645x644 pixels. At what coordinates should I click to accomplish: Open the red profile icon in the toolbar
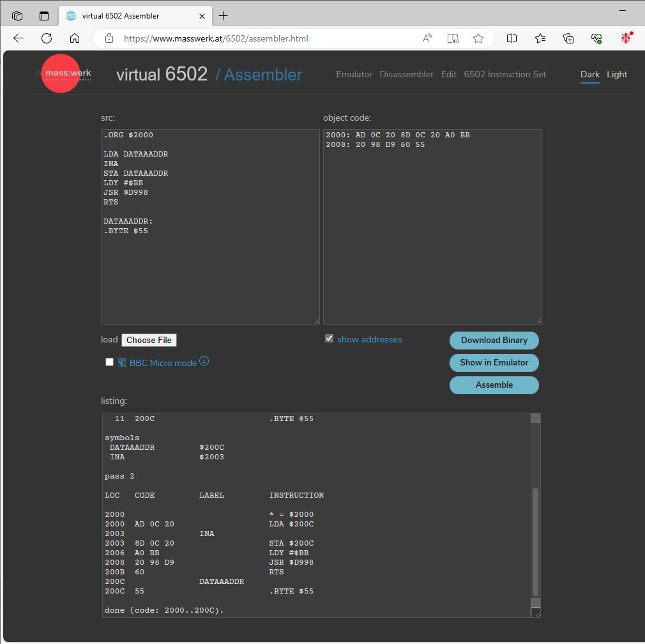coord(626,38)
